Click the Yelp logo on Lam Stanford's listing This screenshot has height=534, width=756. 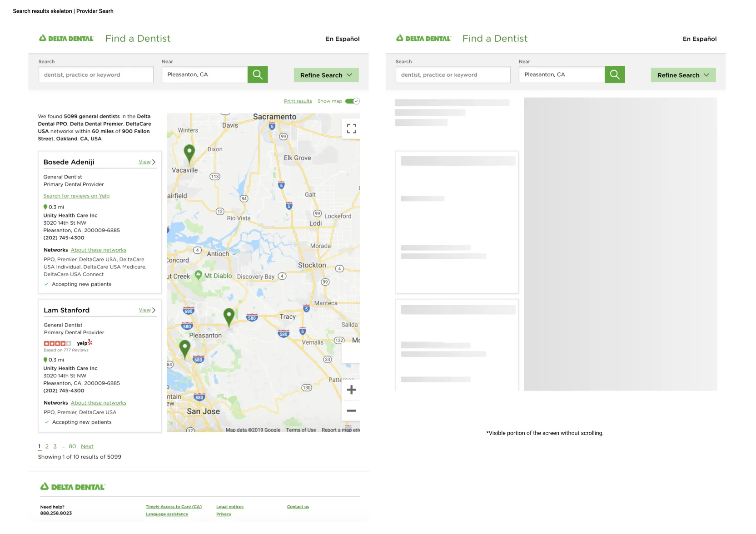coord(85,343)
